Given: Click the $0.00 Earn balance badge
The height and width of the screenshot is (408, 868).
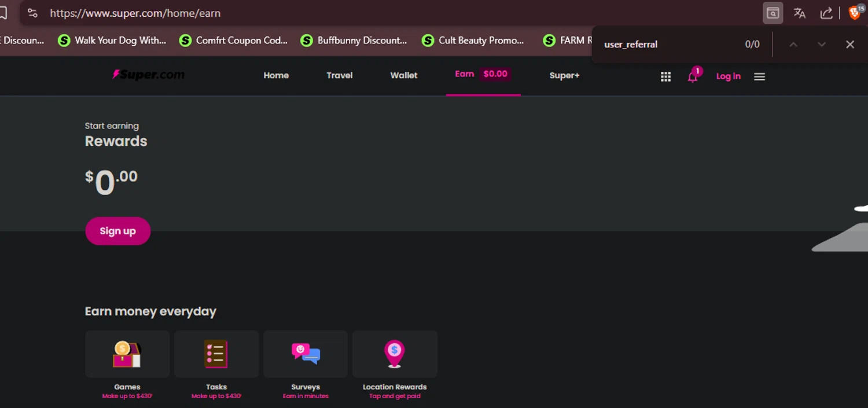Looking at the screenshot, I should pos(495,74).
